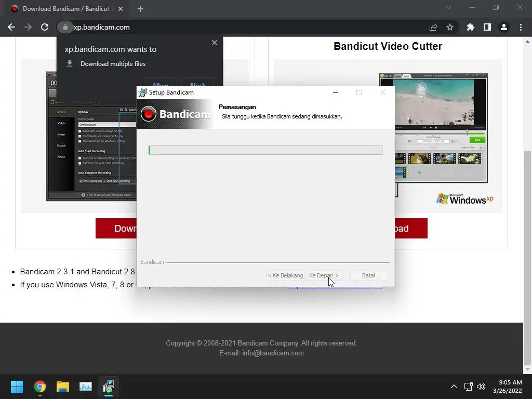Open a new Chrome tab

pyautogui.click(x=140, y=9)
